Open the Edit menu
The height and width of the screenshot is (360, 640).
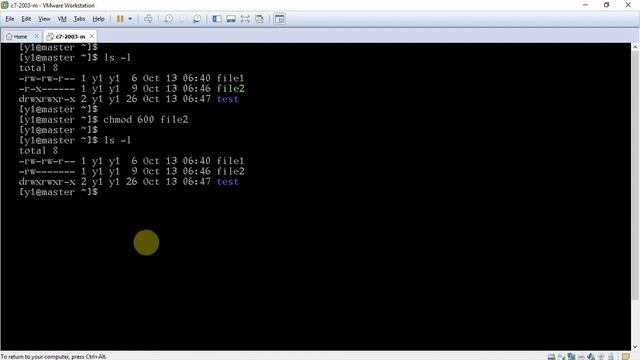(26, 19)
